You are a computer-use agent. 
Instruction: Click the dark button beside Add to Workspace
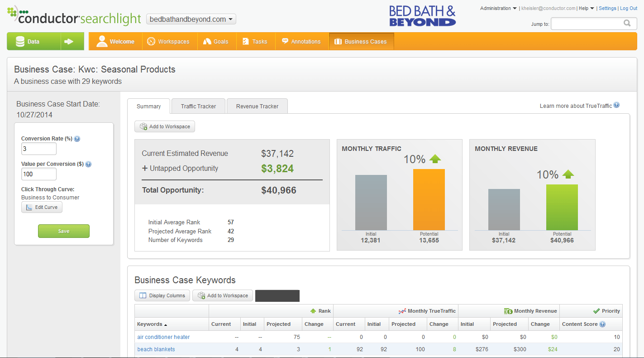pyautogui.click(x=277, y=296)
